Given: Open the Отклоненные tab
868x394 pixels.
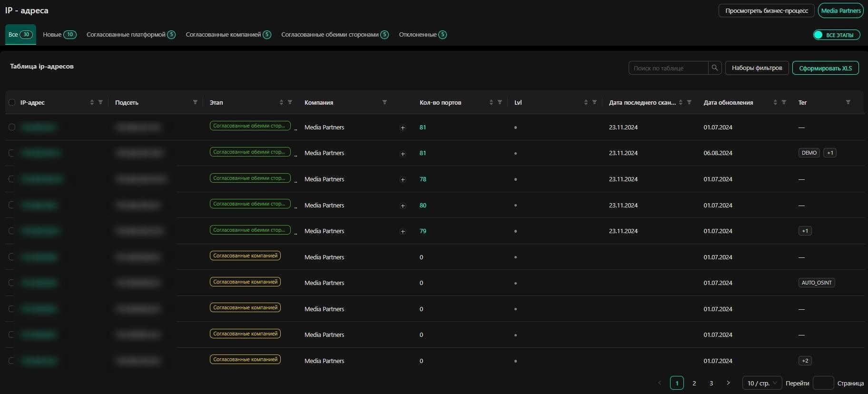Looking at the screenshot, I should (x=422, y=35).
